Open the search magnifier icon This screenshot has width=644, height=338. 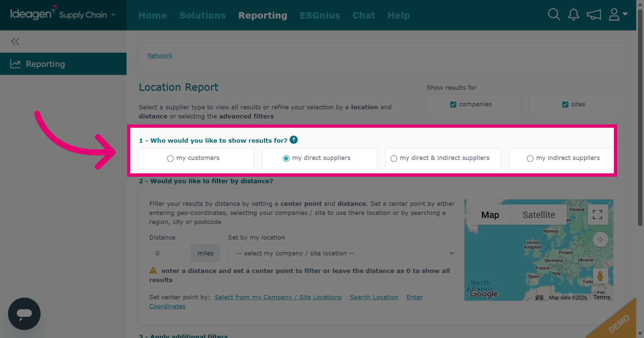tap(554, 15)
